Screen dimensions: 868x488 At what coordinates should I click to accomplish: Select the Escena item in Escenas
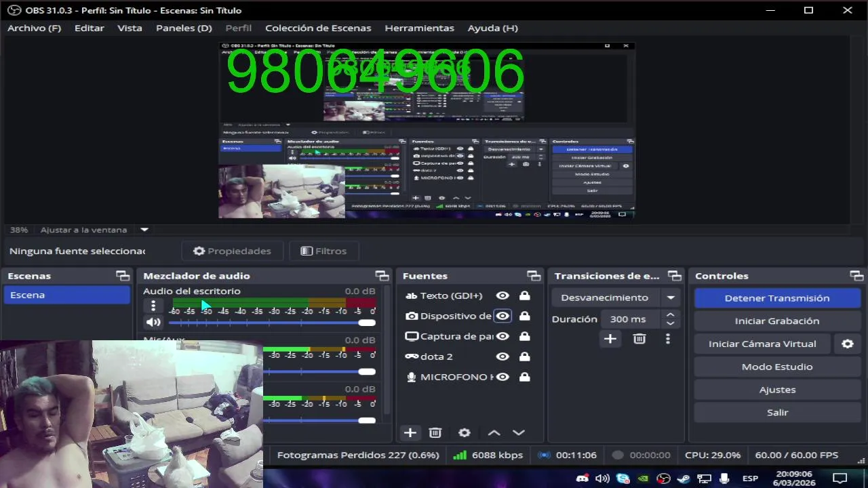tap(66, 295)
